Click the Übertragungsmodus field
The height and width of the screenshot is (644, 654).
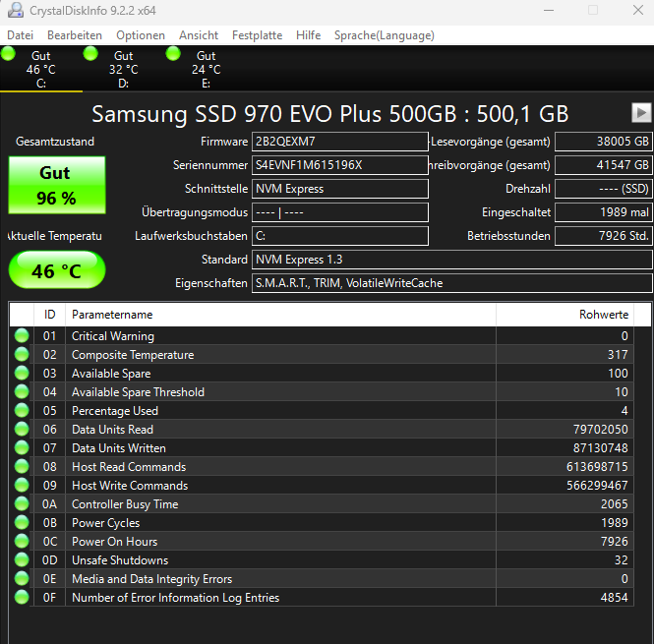[x=340, y=212]
